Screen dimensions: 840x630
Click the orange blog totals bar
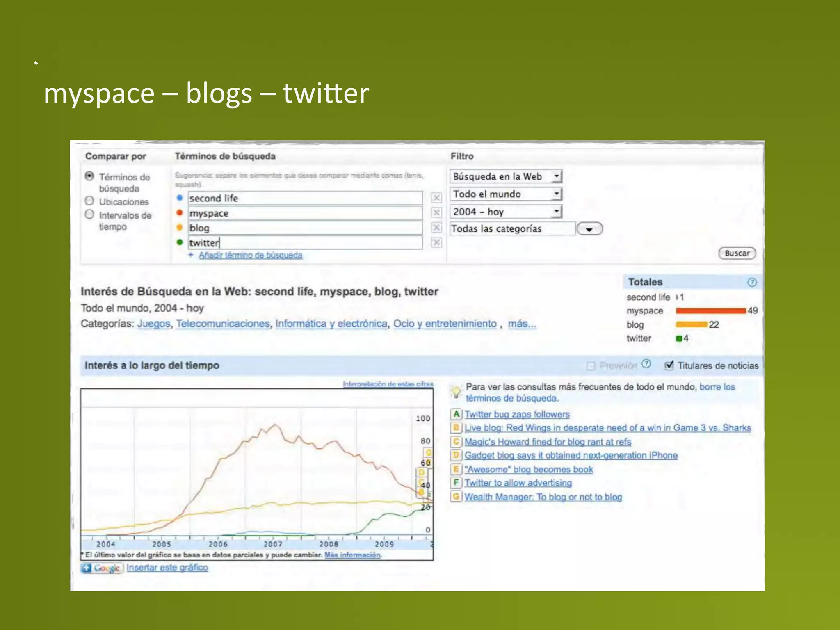pos(692,324)
